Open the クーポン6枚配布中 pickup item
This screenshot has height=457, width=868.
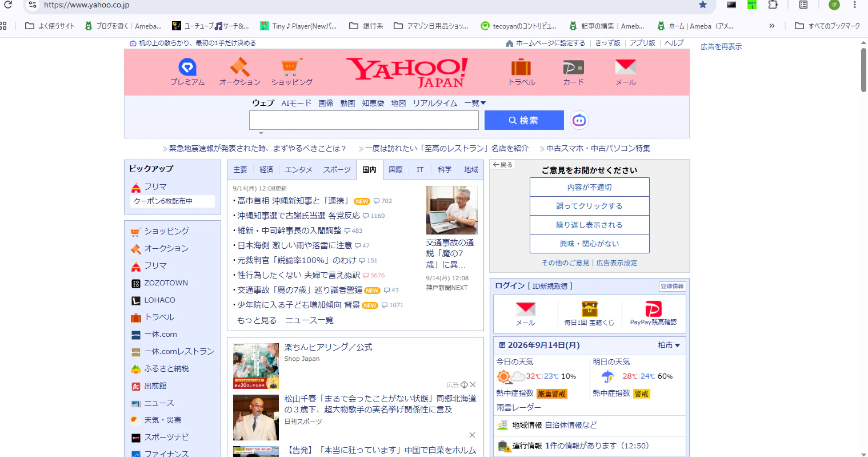[x=173, y=201]
